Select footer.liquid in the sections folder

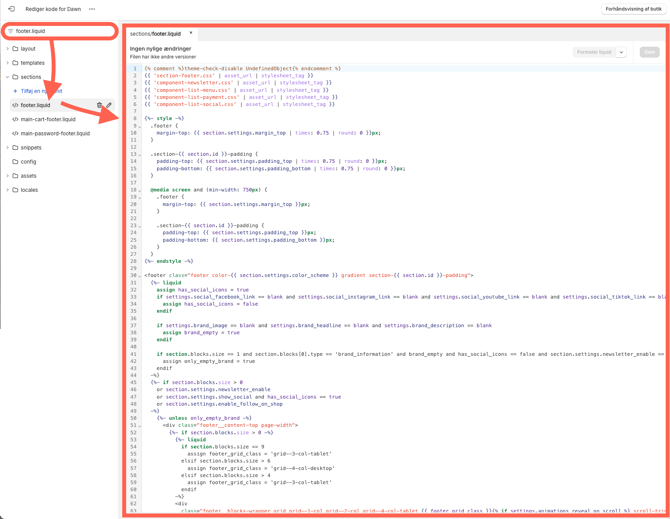[35, 105]
